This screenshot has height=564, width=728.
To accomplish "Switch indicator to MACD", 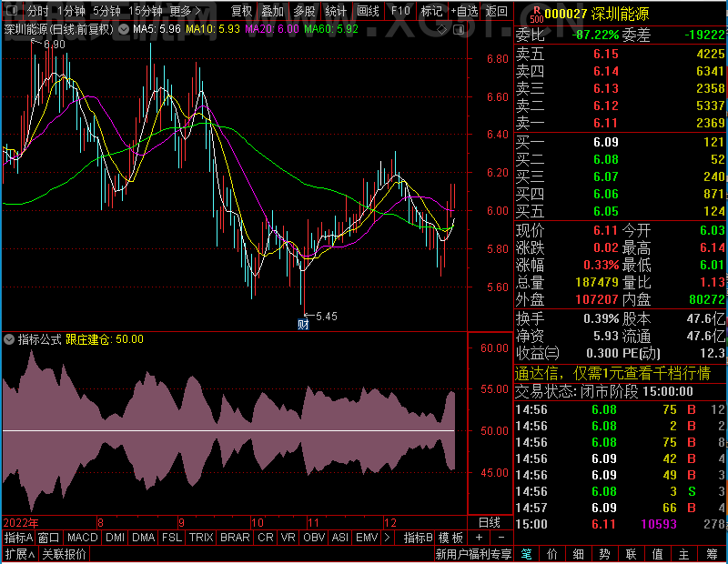I will (82, 538).
